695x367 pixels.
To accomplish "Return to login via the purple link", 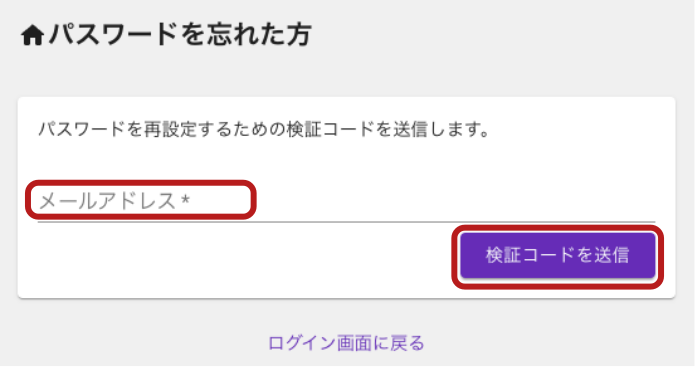I will [x=346, y=343].
